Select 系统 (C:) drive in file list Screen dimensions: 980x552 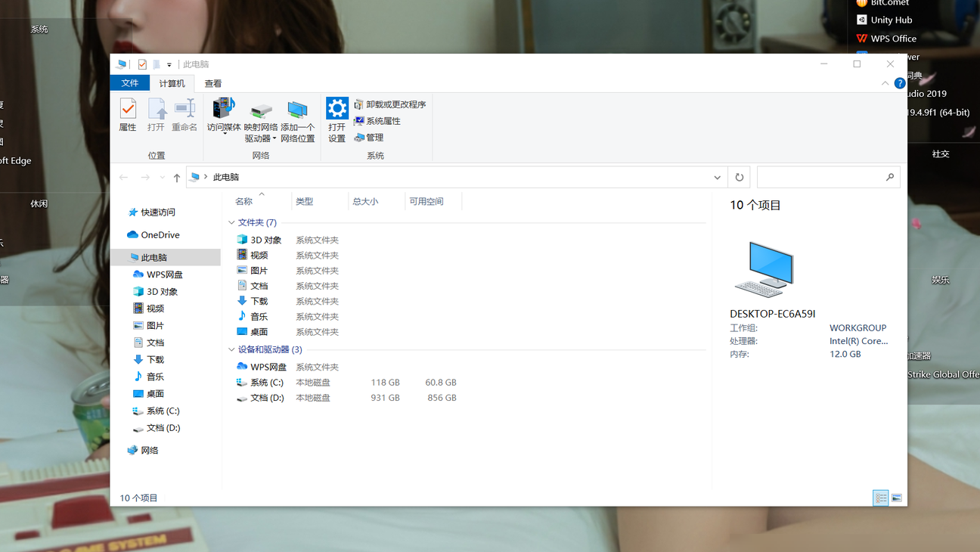(260, 383)
